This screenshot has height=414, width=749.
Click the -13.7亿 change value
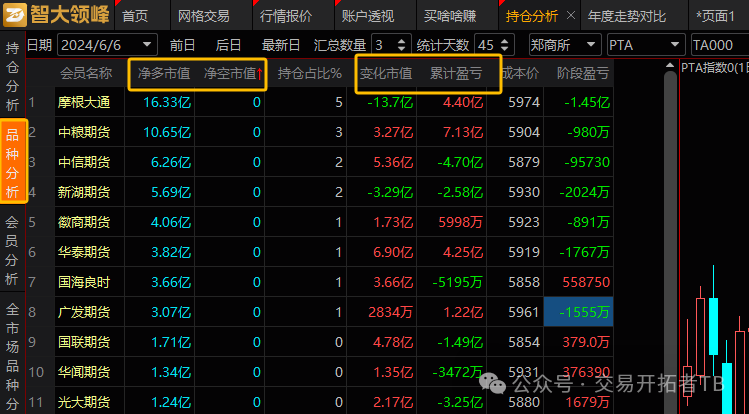pos(390,102)
